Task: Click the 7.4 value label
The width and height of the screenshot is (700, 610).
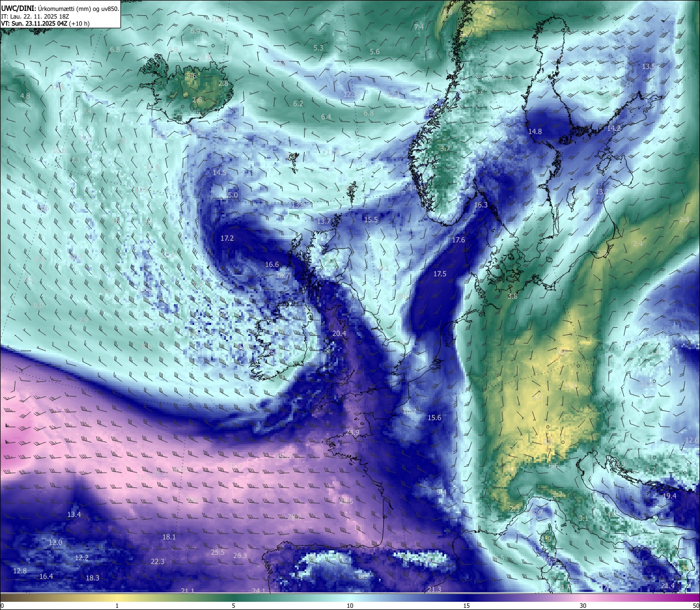Action: (419, 27)
